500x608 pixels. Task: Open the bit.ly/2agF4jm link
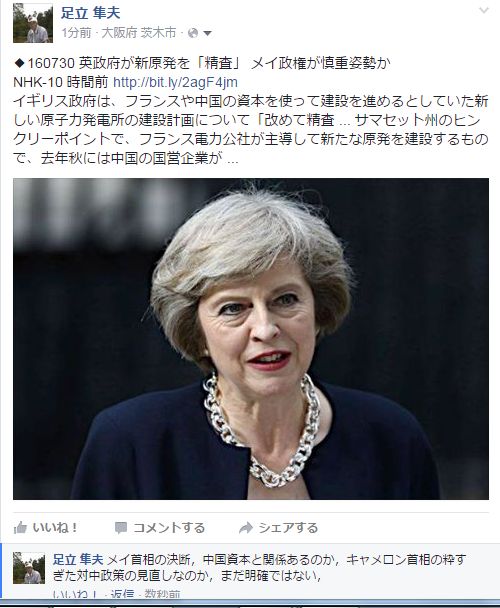pyautogui.click(x=175, y=82)
